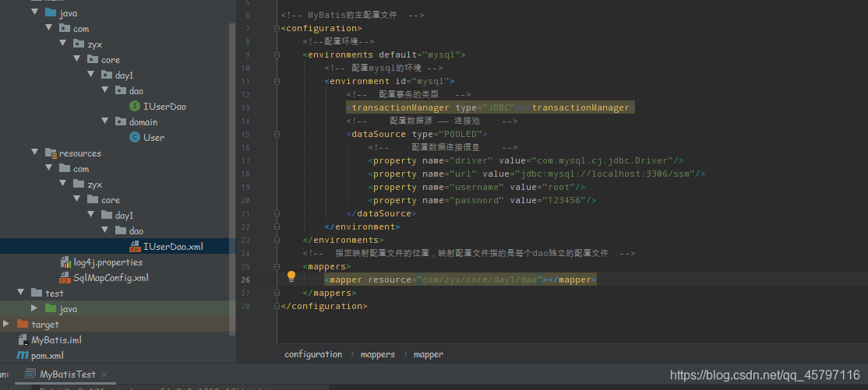Click the blue java source folder icon

51,12
